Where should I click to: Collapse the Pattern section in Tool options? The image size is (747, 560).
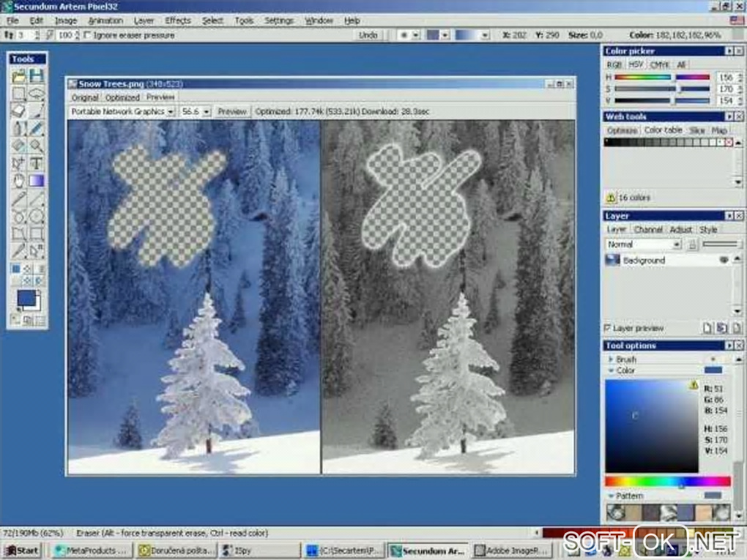point(611,496)
